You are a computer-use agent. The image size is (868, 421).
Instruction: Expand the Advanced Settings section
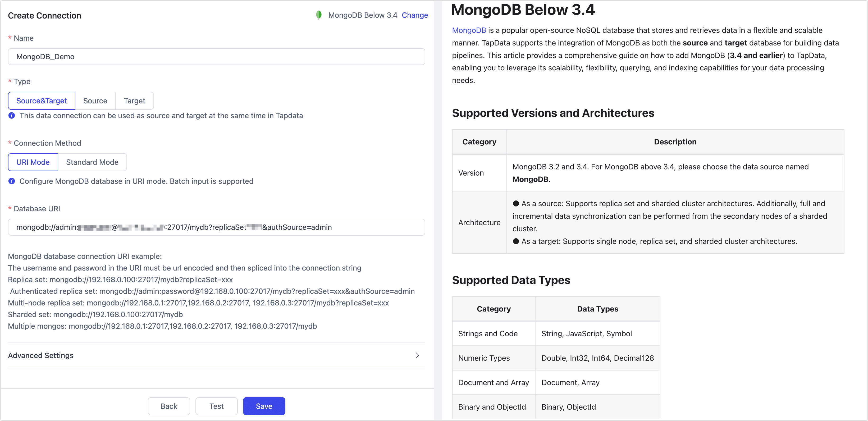[x=41, y=355]
